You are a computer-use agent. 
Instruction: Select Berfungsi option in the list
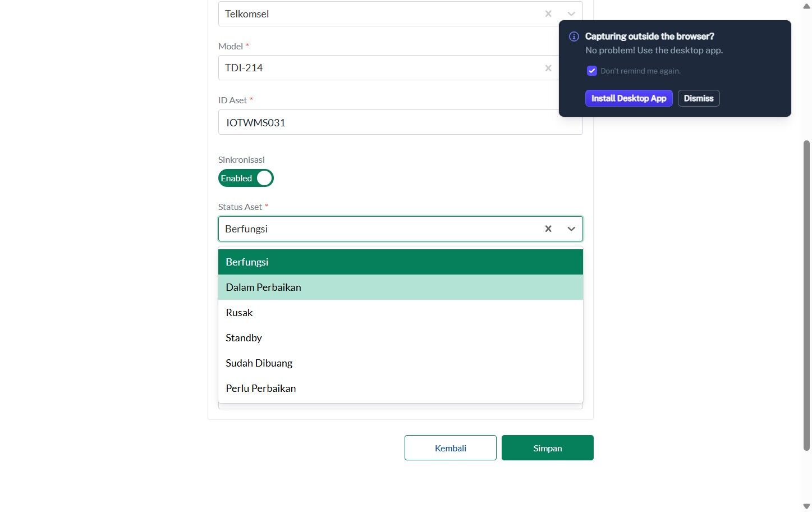401,262
